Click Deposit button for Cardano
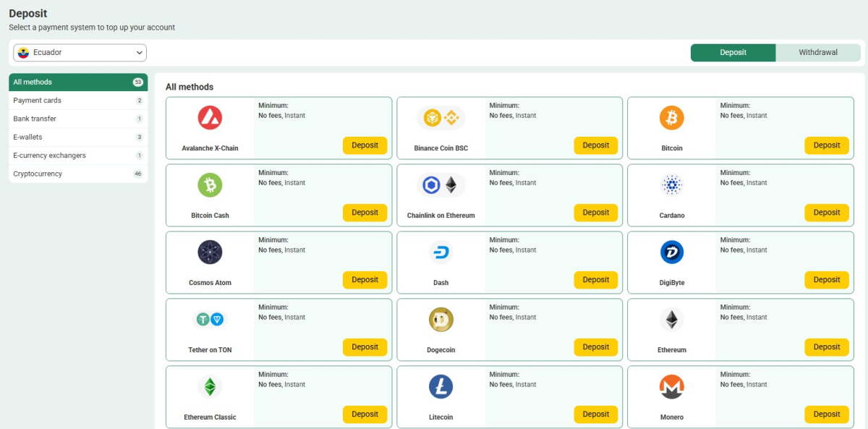The height and width of the screenshot is (429, 868). pos(827,213)
